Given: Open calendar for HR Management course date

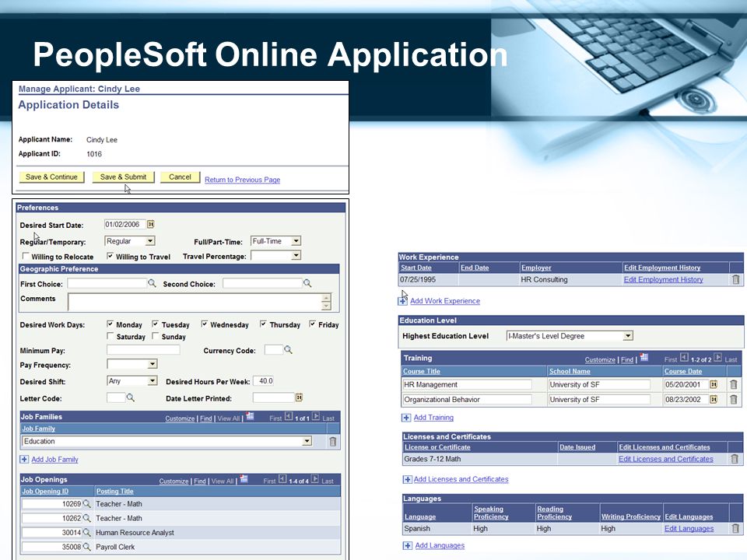Looking at the screenshot, I should coord(714,384).
